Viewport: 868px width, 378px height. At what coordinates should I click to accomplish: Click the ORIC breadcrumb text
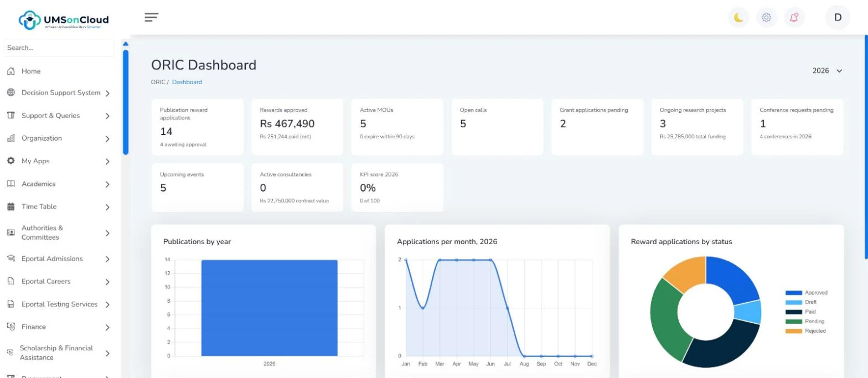point(158,82)
